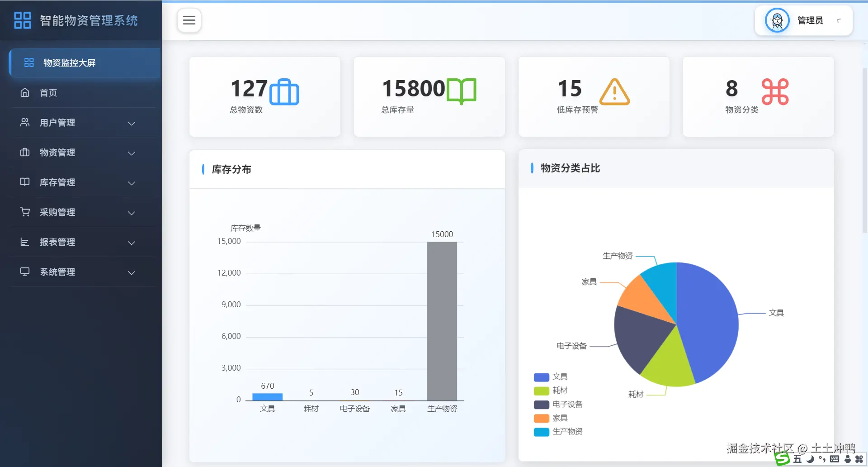Click the 物资分类 card label
This screenshot has width=868, height=467.
coord(742,110)
